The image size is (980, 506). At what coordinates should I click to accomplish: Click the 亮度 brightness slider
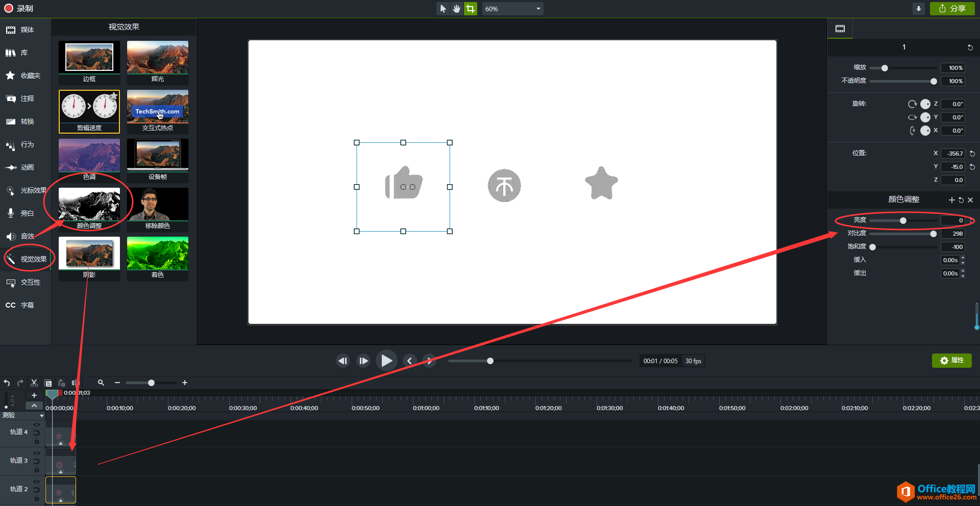tap(903, 221)
